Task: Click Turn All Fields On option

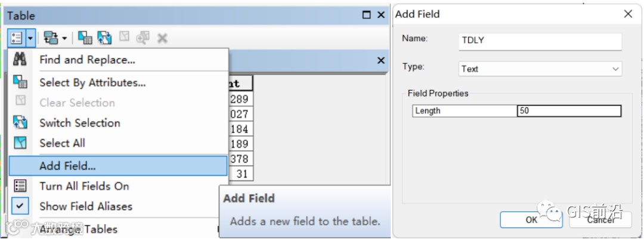Action: [84, 186]
